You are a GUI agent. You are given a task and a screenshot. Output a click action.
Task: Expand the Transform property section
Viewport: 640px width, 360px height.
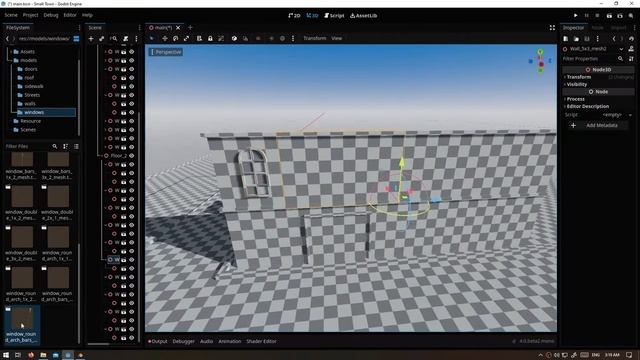[x=598, y=77]
